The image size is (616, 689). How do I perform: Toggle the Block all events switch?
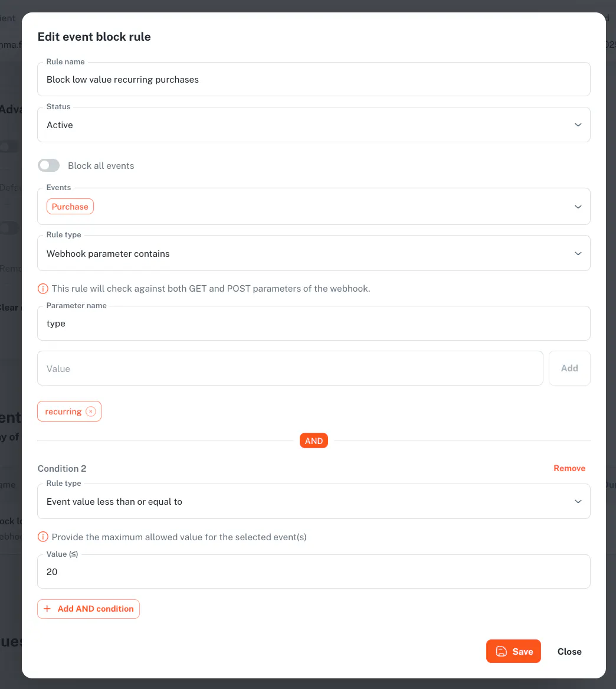[x=49, y=166]
